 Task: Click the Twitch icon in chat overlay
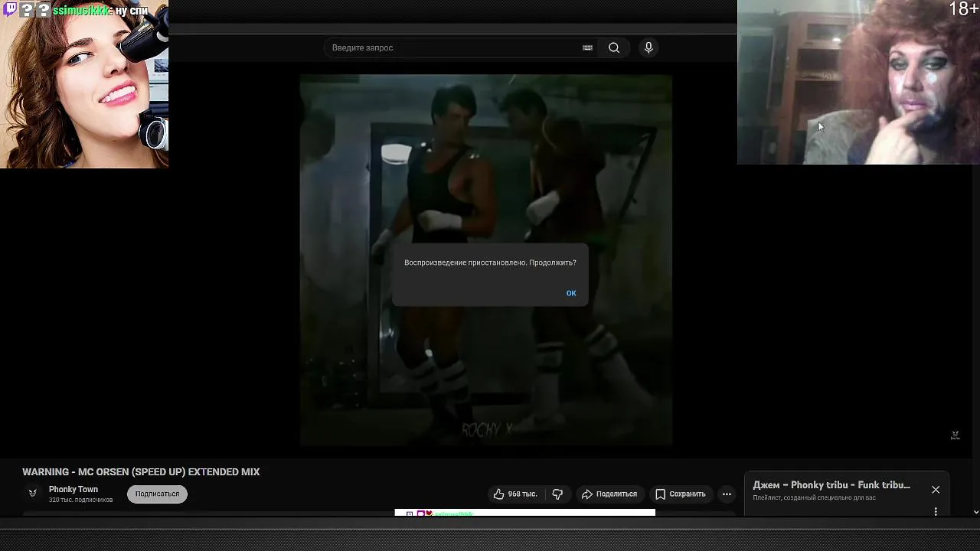click(x=10, y=10)
